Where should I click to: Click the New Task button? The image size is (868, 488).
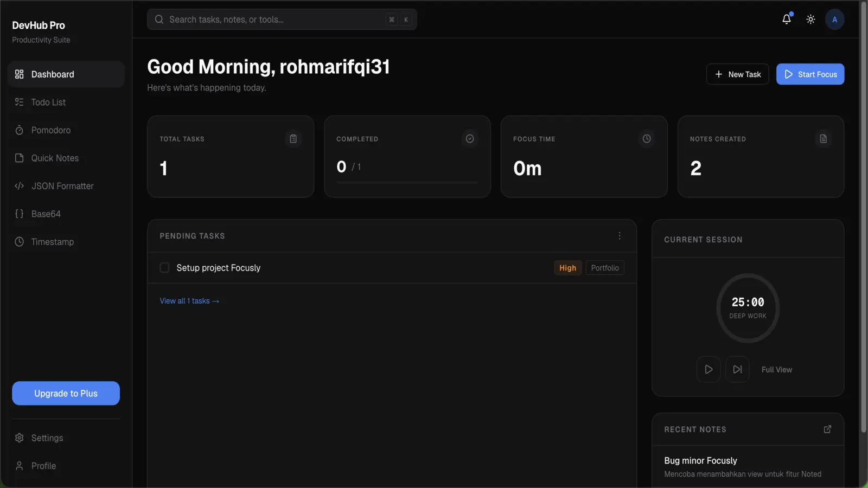[x=737, y=74]
